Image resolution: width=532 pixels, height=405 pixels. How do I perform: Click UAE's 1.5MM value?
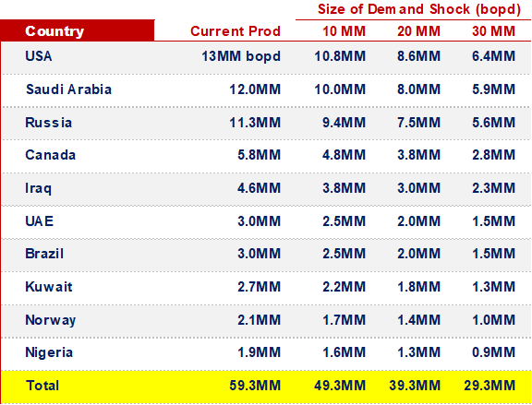pyautogui.click(x=493, y=221)
